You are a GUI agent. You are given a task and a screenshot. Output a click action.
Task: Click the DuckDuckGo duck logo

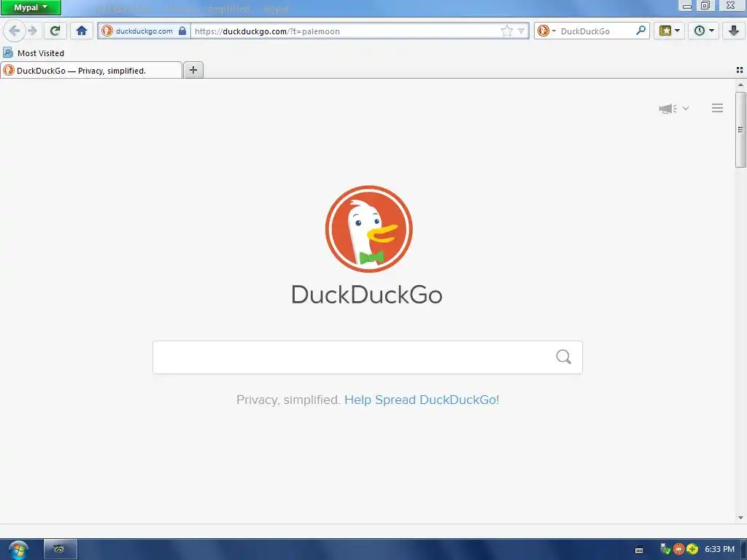tap(368, 229)
